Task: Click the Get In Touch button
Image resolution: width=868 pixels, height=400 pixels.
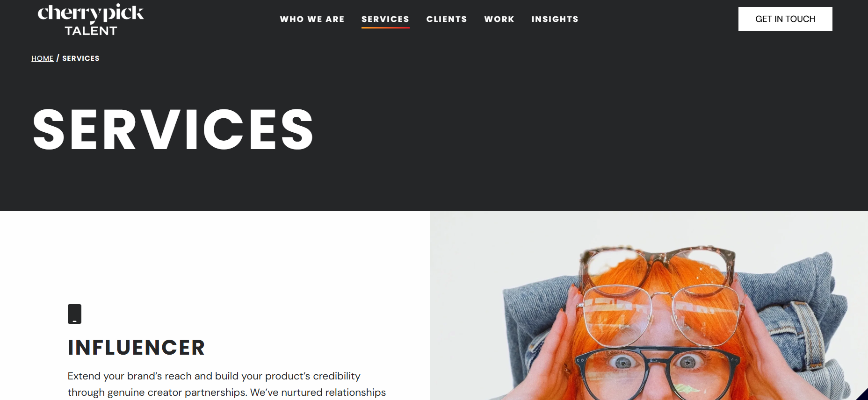Action: (785, 19)
